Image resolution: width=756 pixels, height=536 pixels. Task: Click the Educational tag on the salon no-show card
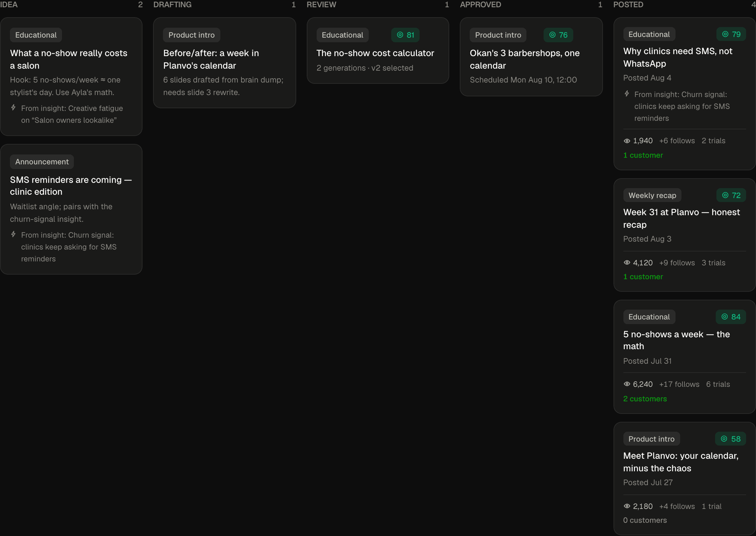tap(36, 35)
